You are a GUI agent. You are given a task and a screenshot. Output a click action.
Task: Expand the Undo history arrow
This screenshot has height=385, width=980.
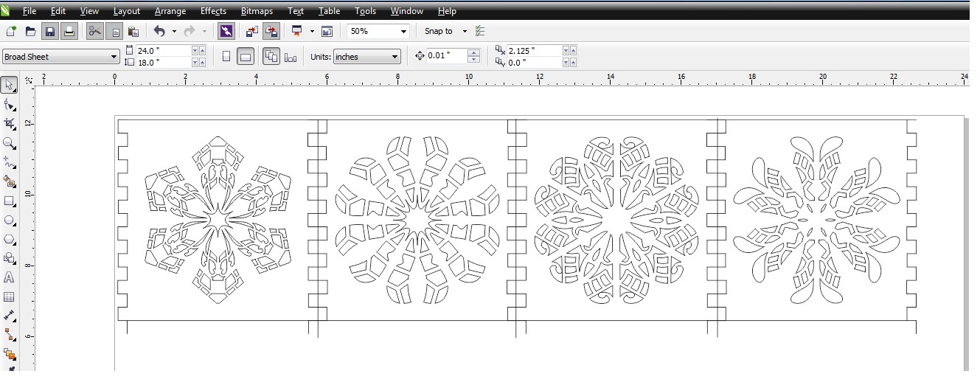pos(174,31)
